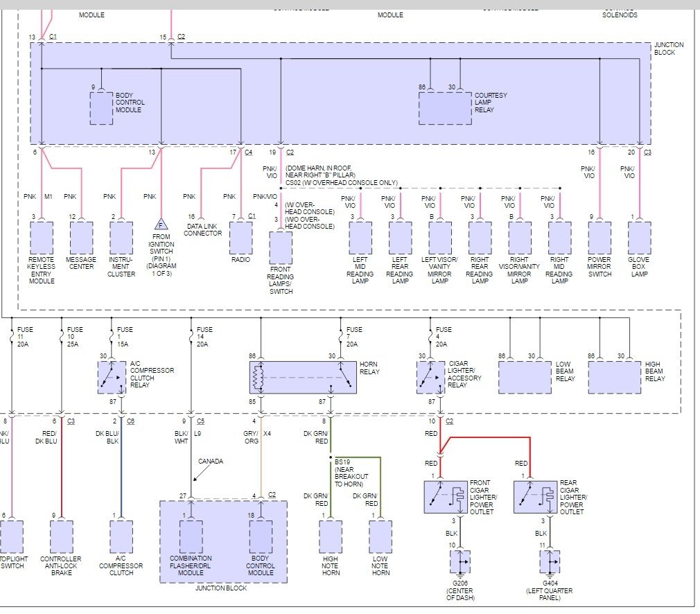The image size is (700, 614).
Task: Select the Cigar Lighter/Accessory Relay symbol
Action: (430, 377)
